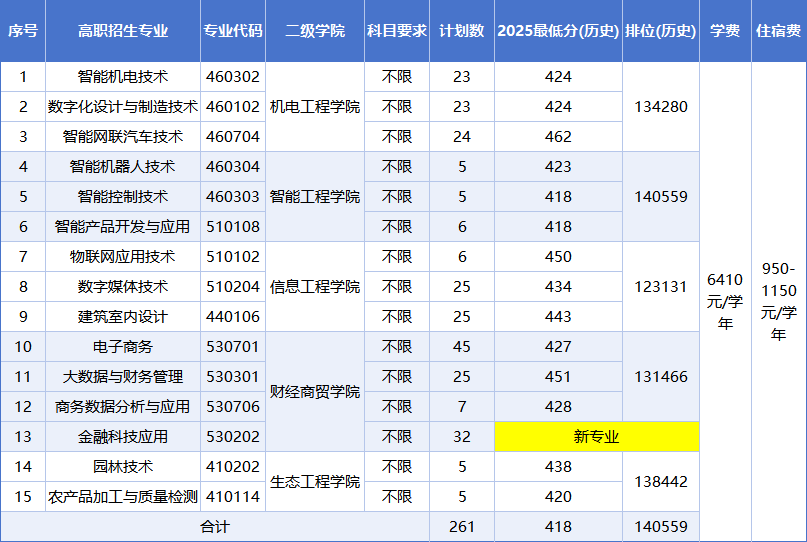Click the 6410元/学年 tuition cell

(x=725, y=302)
